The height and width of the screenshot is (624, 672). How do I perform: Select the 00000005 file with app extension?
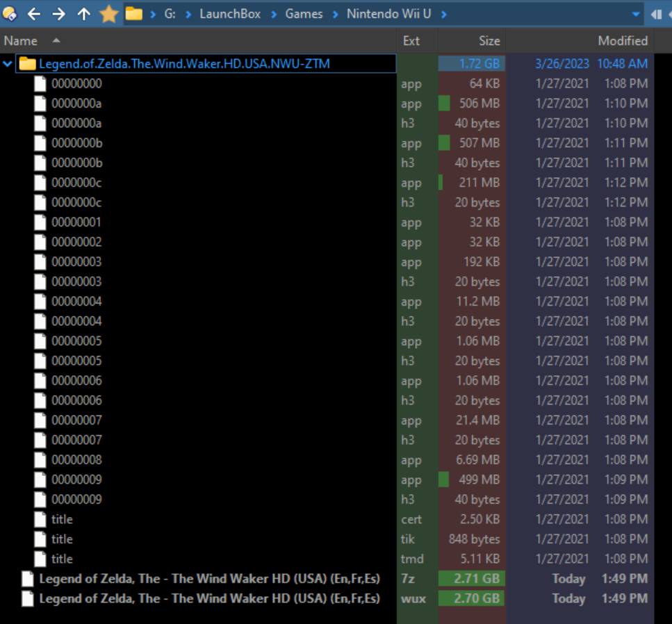pyautogui.click(x=76, y=340)
